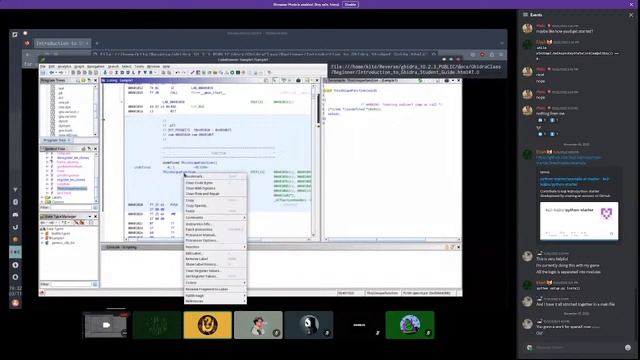Expand BuiltInTypes in Data Type Manager
The width and height of the screenshot is (640, 360).
(43, 233)
